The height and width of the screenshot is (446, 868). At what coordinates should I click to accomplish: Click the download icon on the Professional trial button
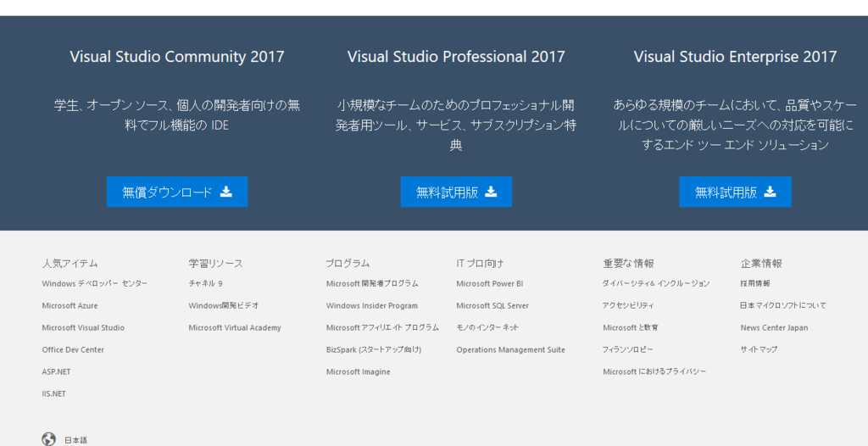coord(491,192)
